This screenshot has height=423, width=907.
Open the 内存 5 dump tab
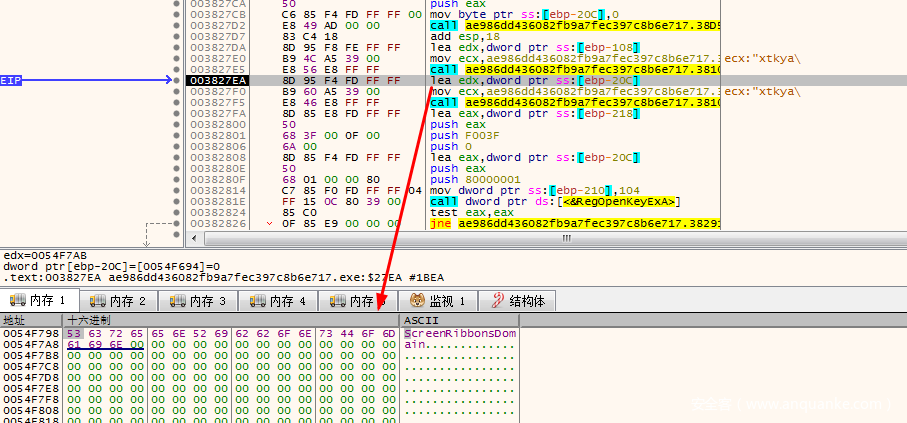(x=360, y=301)
